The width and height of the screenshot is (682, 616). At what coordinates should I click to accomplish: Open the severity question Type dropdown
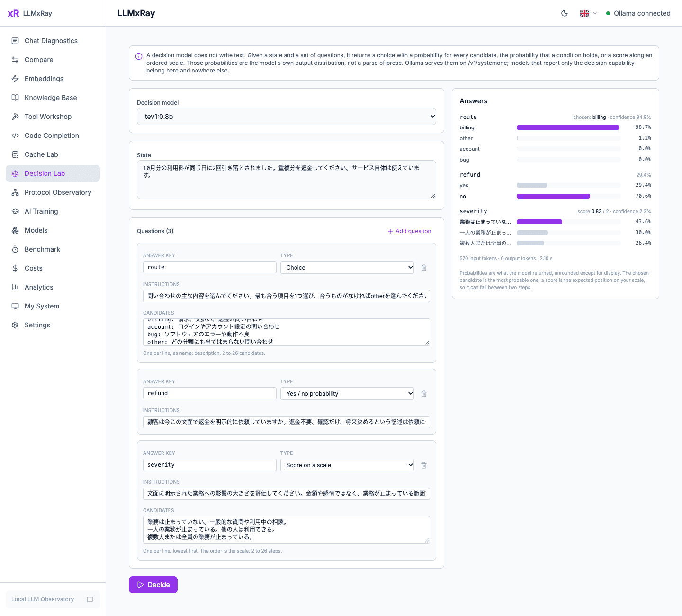(x=347, y=465)
